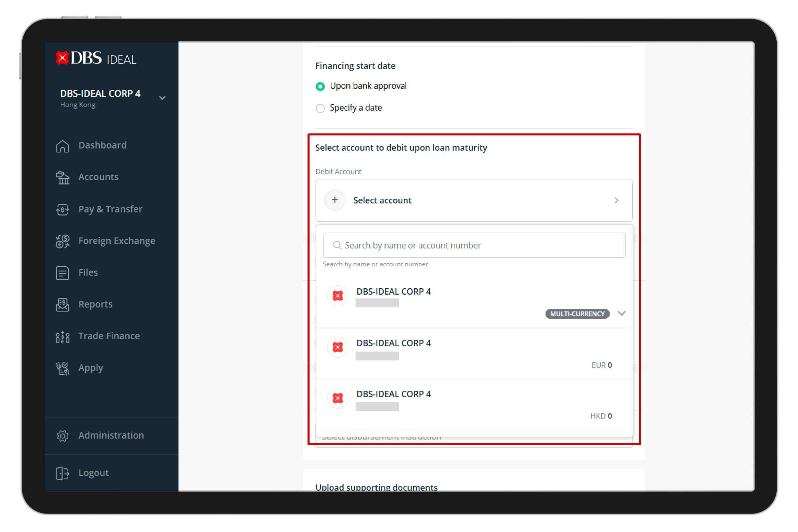Click the Pay & Transfer icon
Image resolution: width=798 pixels, height=532 pixels.
63,210
